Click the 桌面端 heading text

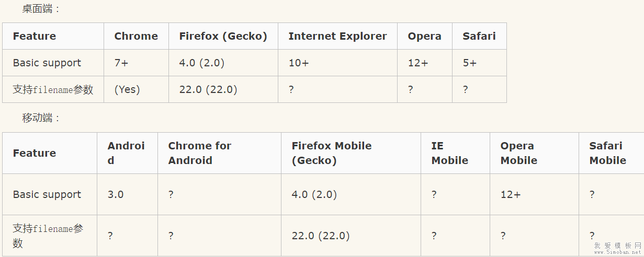41,9
